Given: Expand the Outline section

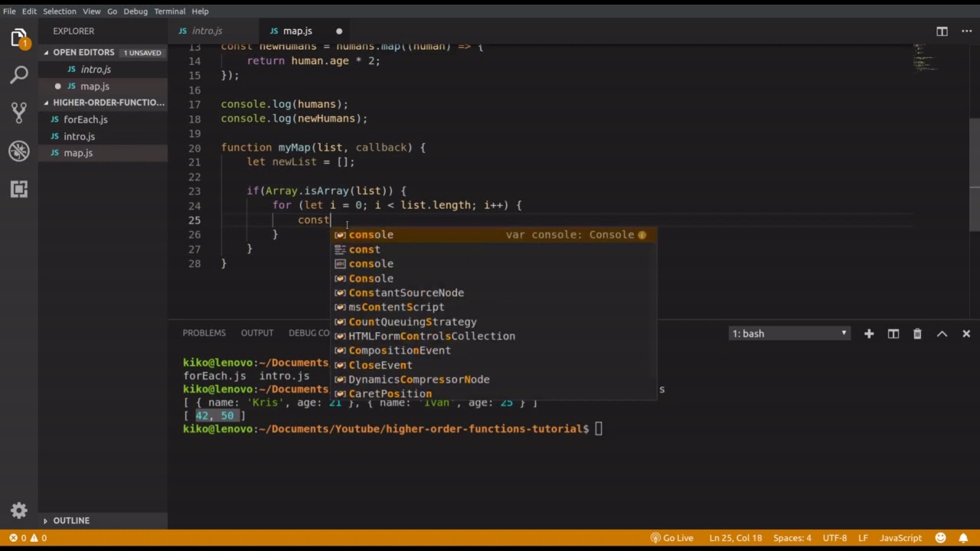Looking at the screenshot, I should point(71,520).
